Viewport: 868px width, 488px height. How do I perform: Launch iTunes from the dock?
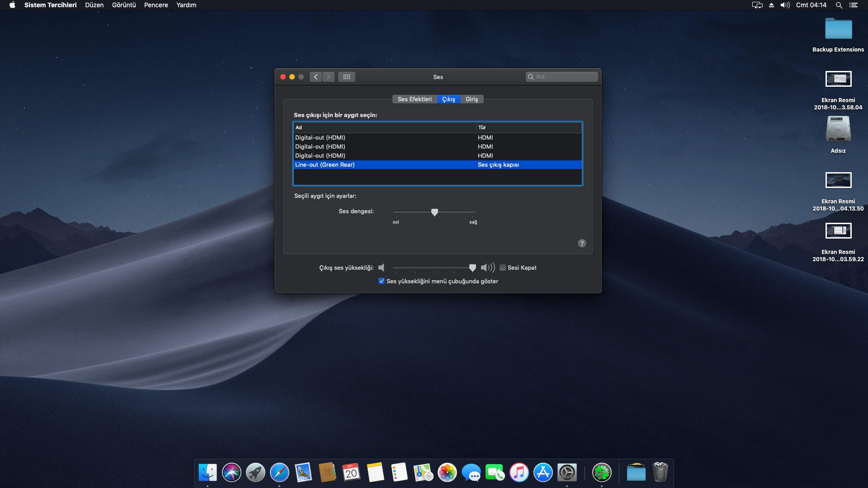(519, 473)
